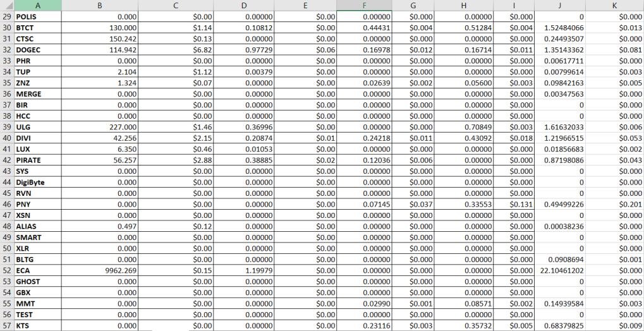Click the select-all corner triangle
The height and width of the screenshot is (331, 644).
[7, 5]
